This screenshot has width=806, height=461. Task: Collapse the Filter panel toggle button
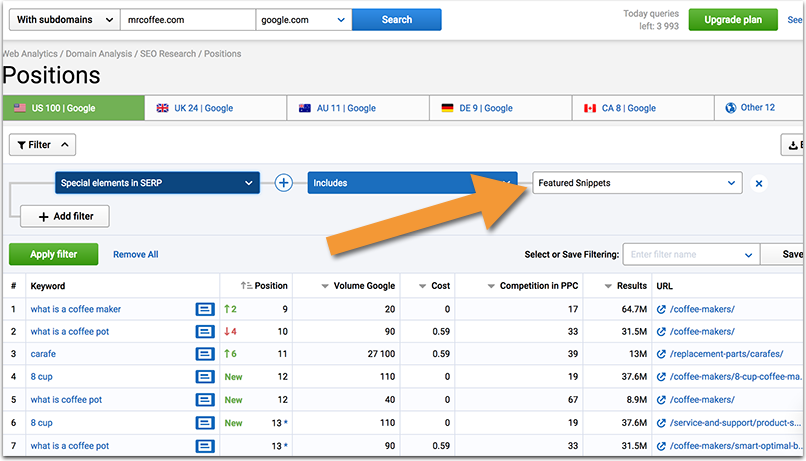click(x=41, y=145)
